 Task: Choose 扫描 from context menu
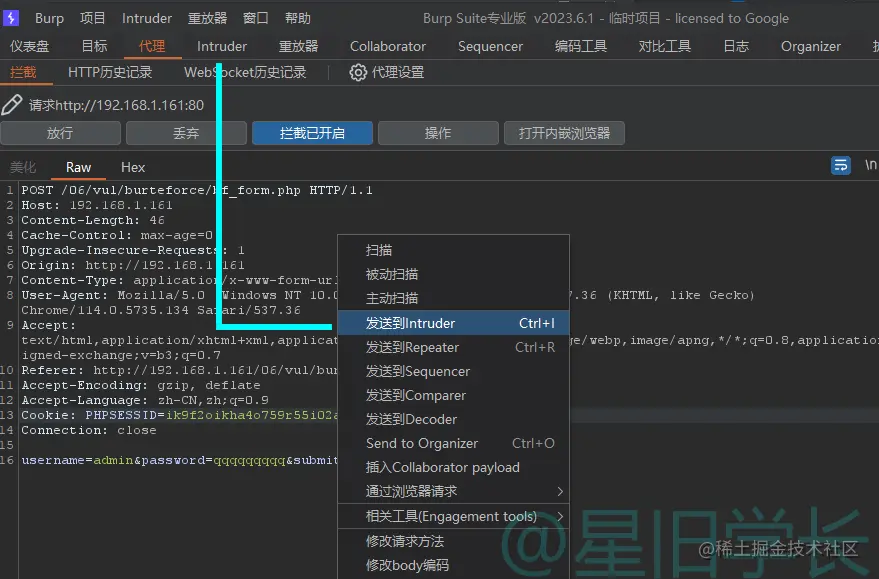(454, 250)
